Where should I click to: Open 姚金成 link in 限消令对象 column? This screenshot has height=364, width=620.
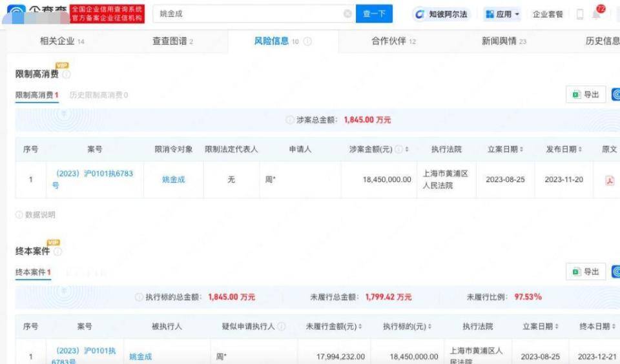(173, 179)
